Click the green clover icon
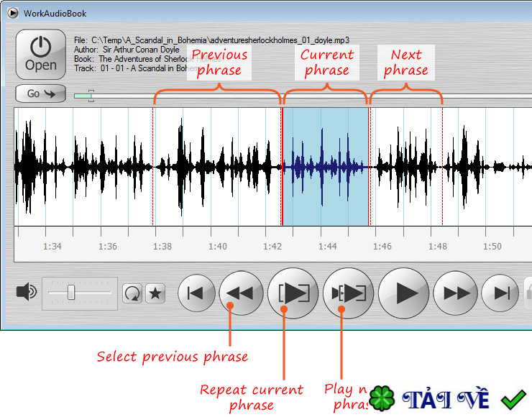This screenshot has height=417, width=532. 382,399
